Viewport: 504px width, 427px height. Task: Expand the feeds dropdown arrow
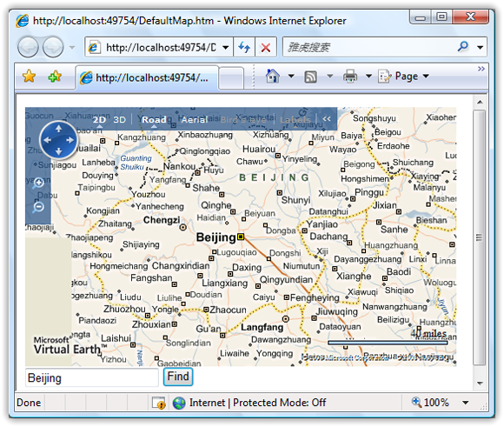click(330, 77)
